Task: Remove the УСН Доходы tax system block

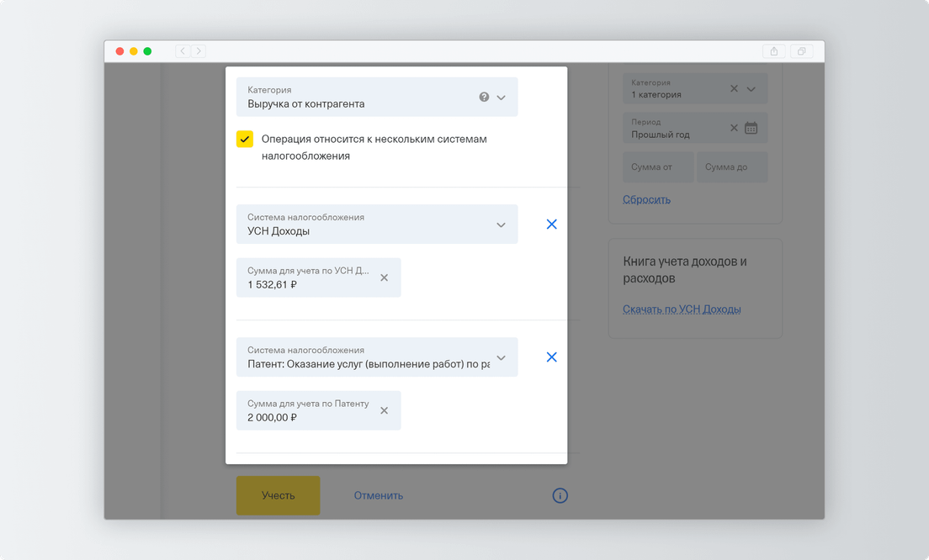Action: (552, 225)
